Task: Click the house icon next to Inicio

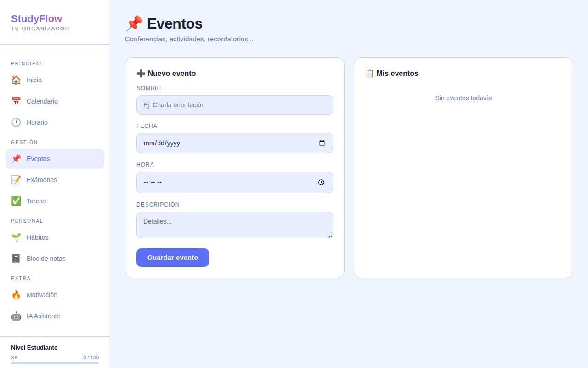Action: click(16, 80)
